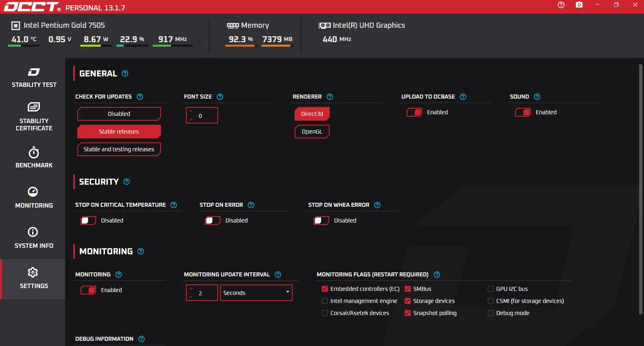Open the Stability Certificate section

click(x=34, y=117)
